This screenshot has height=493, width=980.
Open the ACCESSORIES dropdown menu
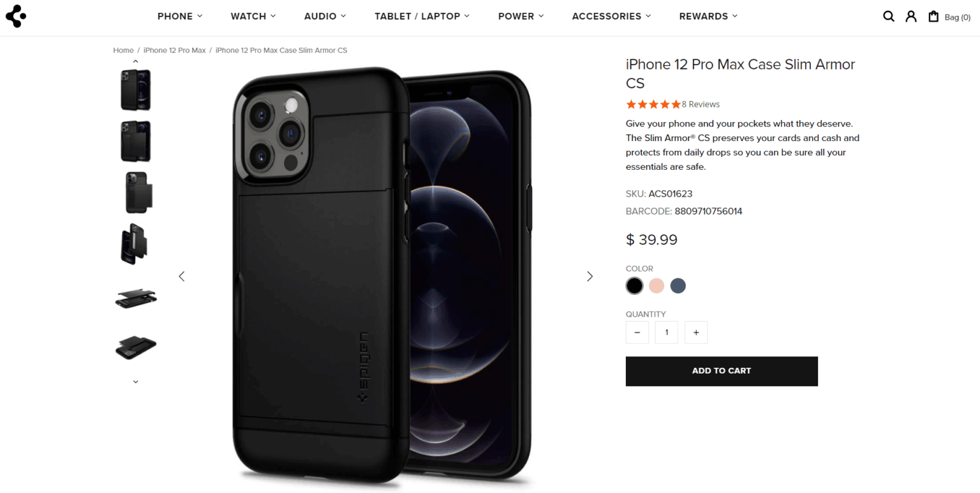[611, 16]
